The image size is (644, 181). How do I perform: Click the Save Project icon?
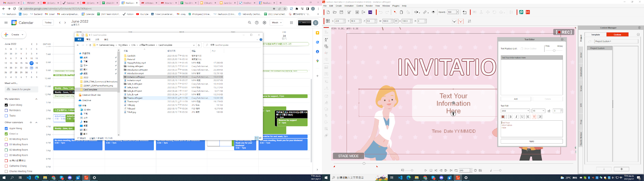tap(341, 12)
